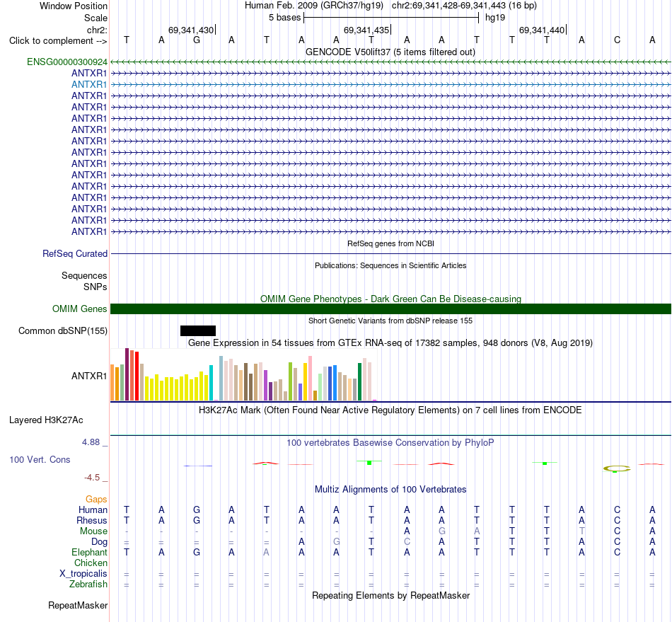Click the OMIM Genes track label
This screenshot has height=622, width=672.
pyautogui.click(x=80, y=309)
